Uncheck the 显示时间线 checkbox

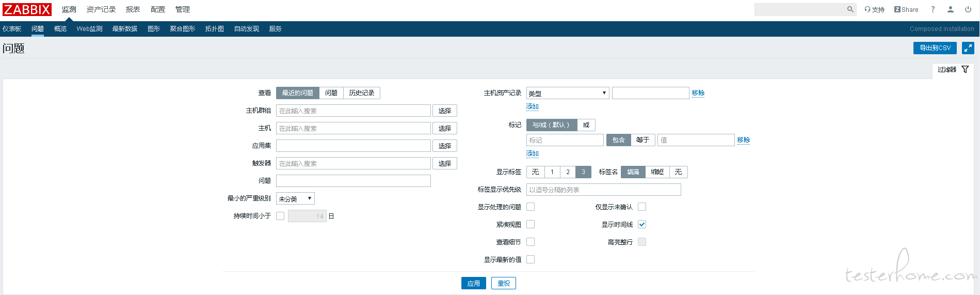click(642, 224)
